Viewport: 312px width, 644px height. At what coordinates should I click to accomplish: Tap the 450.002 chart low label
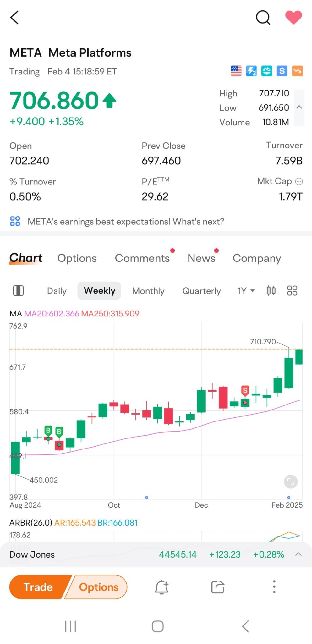[44, 480]
